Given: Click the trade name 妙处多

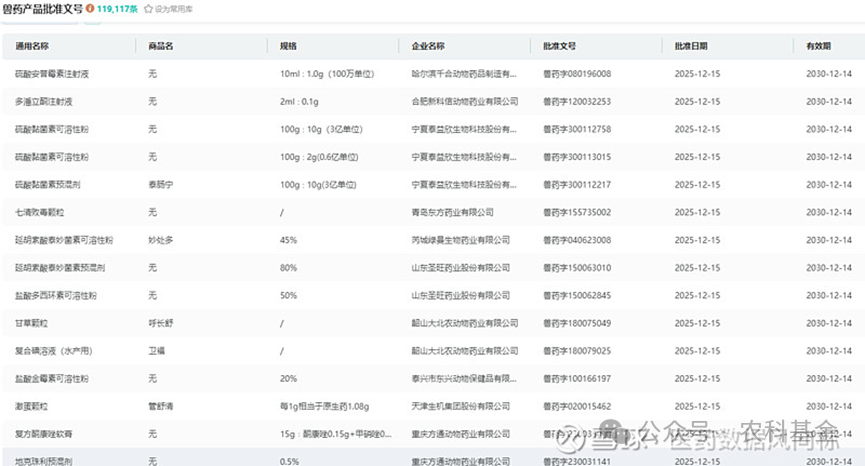Looking at the screenshot, I should tap(161, 240).
